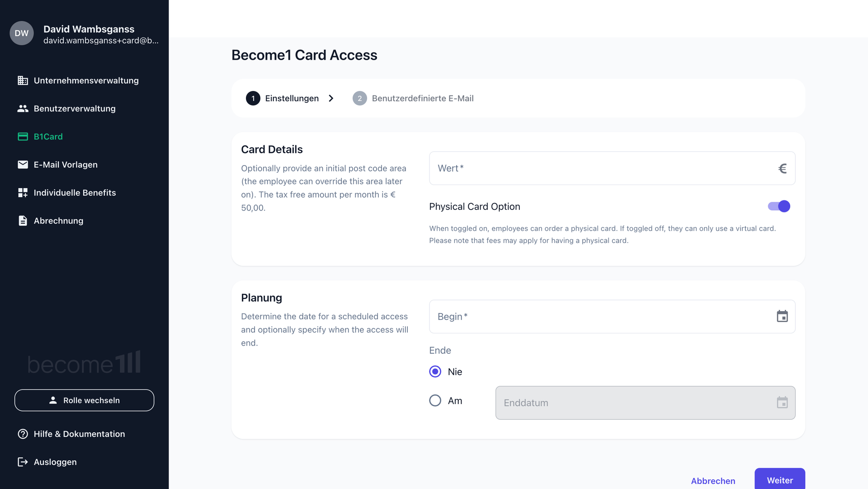868x489 pixels.
Task: Select the Nie end option
Action: tap(435, 372)
